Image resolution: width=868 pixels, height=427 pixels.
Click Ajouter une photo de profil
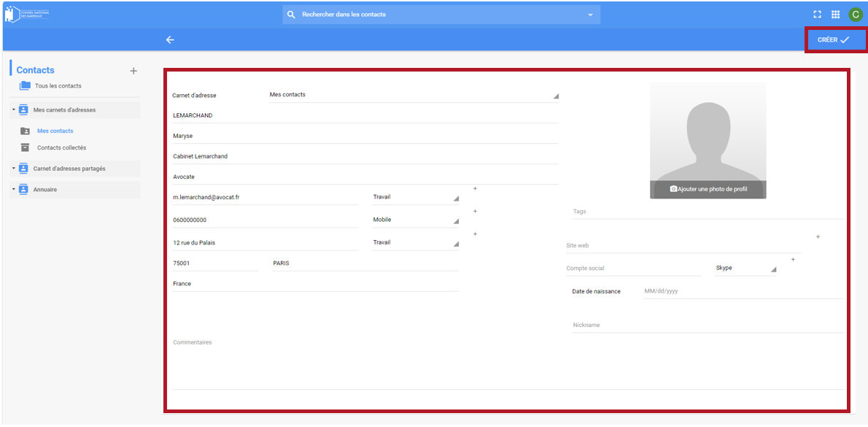point(708,189)
